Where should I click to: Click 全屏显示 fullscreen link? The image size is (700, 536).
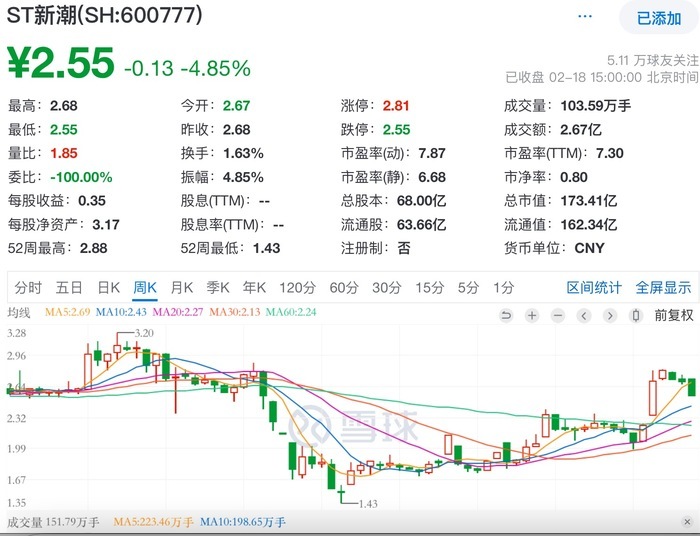pos(663,288)
